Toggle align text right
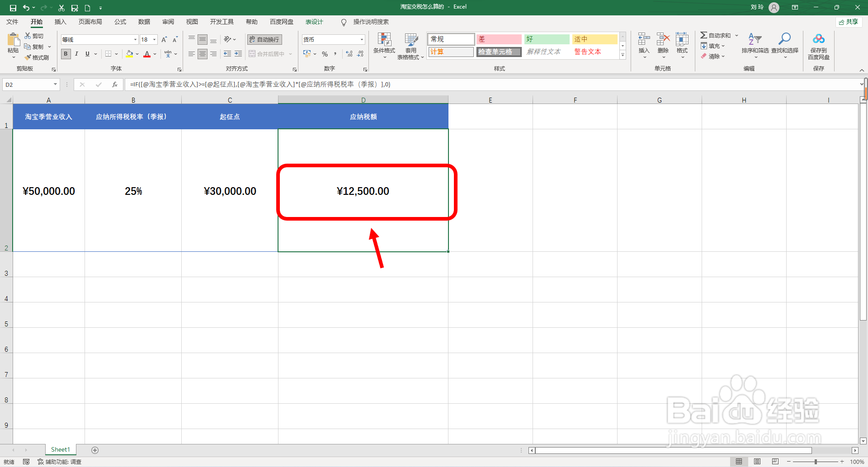The image size is (868, 467). click(213, 54)
